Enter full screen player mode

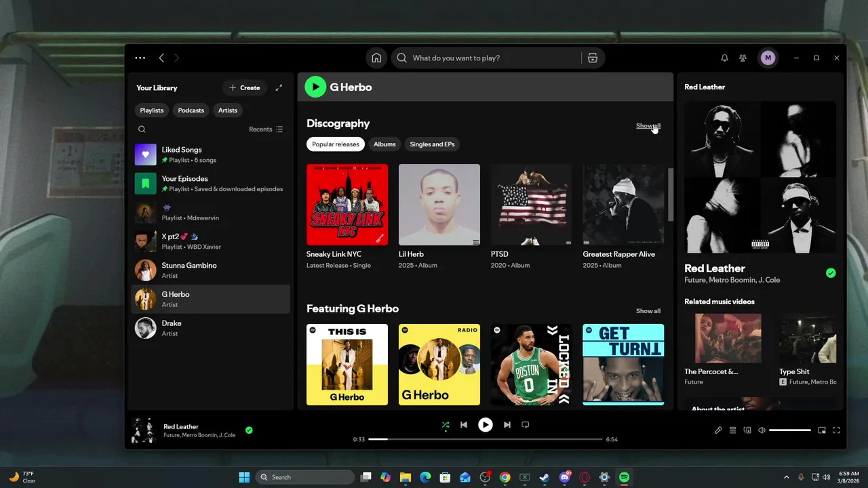[836, 430]
